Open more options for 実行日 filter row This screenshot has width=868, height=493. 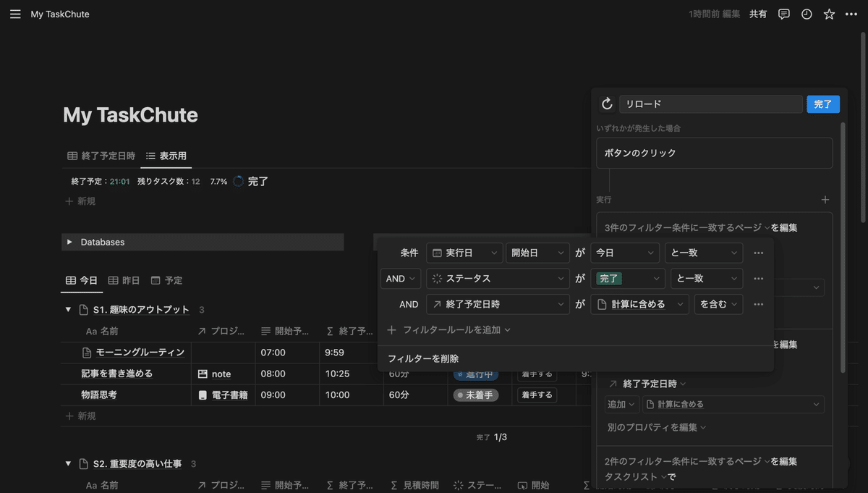pos(758,253)
